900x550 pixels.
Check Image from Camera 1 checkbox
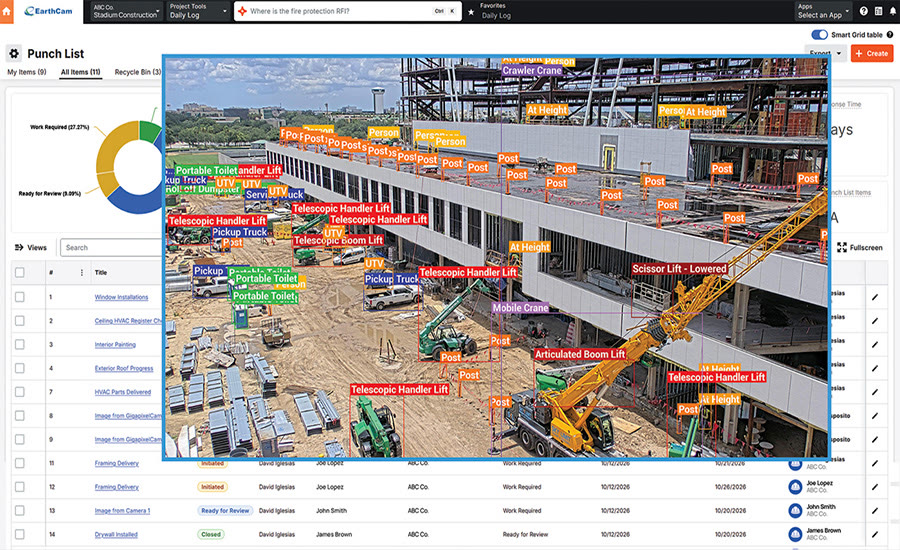point(20,510)
